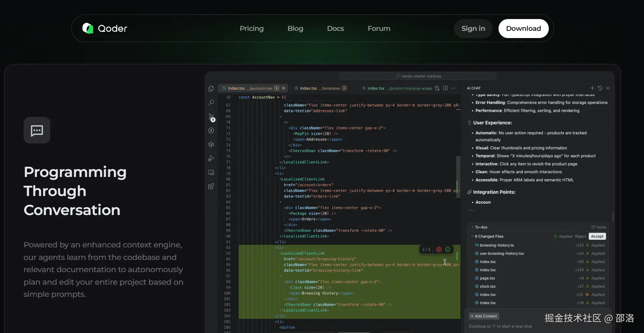
Task: Click diff indicator icon on templates tab
Action: 344,88
